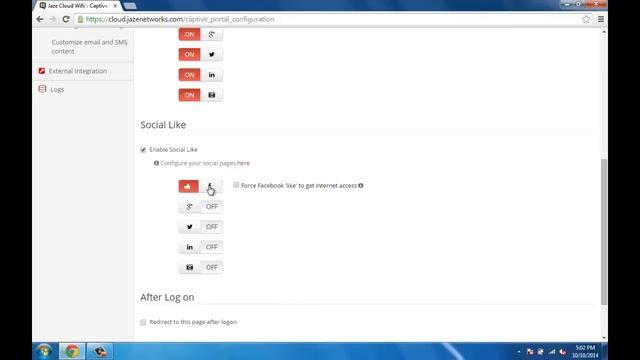The width and height of the screenshot is (640, 360).
Task: Uncheck Enable Social Like checkbox
Action: pyautogui.click(x=143, y=150)
